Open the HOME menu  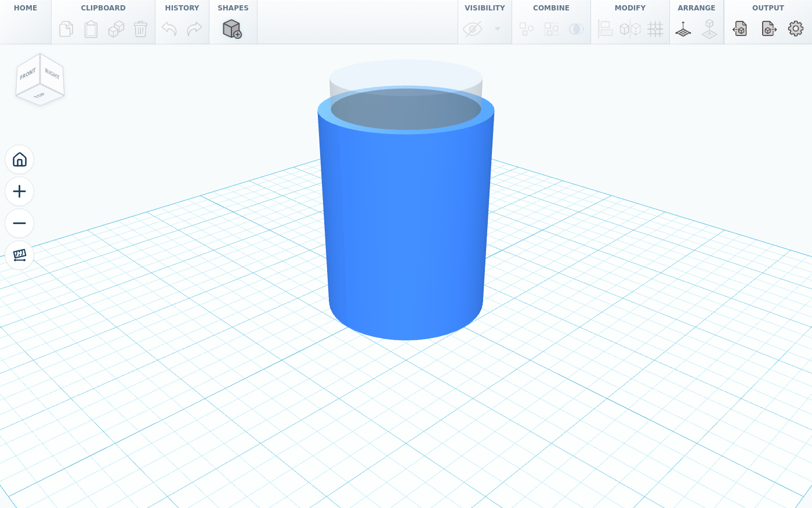26,8
